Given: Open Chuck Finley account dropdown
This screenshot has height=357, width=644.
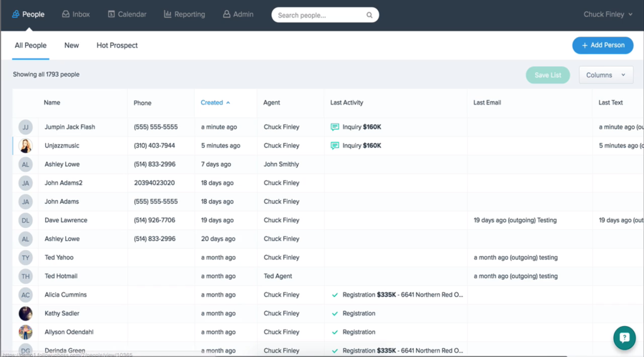Looking at the screenshot, I should [608, 14].
